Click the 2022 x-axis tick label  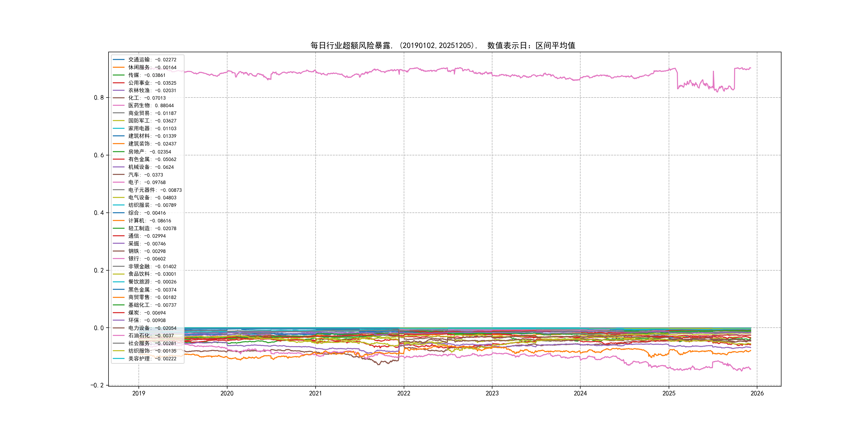(x=404, y=393)
